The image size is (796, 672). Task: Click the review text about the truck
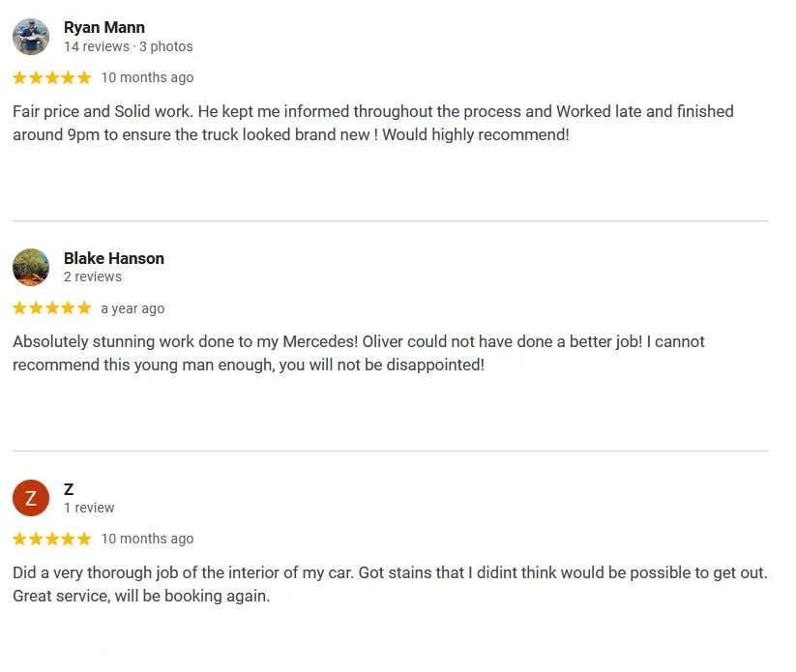(x=373, y=123)
